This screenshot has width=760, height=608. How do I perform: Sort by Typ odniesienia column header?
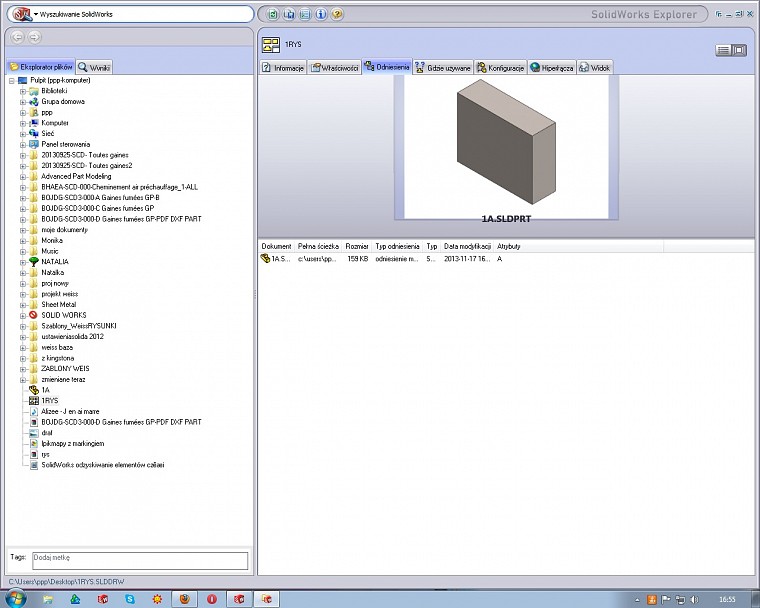397,246
